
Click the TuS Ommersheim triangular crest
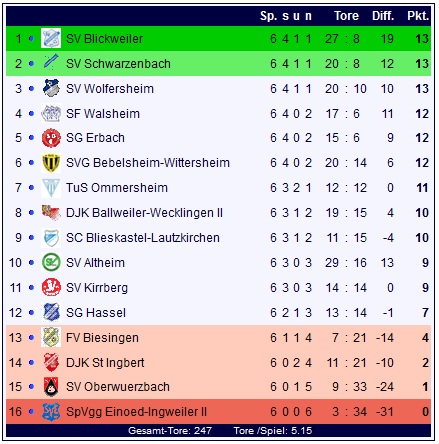[51, 188]
